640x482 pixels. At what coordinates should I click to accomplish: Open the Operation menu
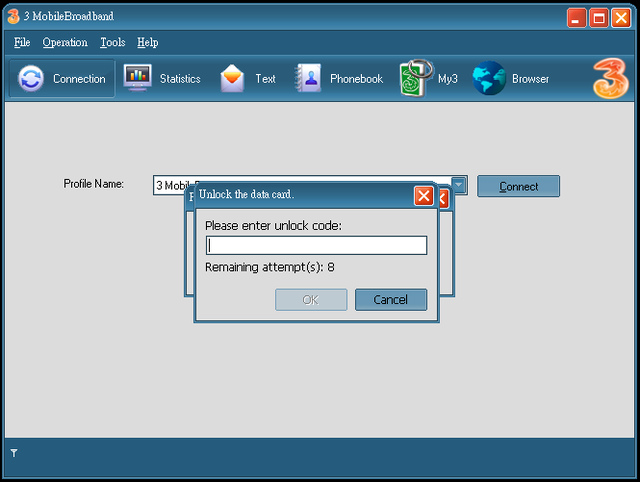(x=65, y=42)
